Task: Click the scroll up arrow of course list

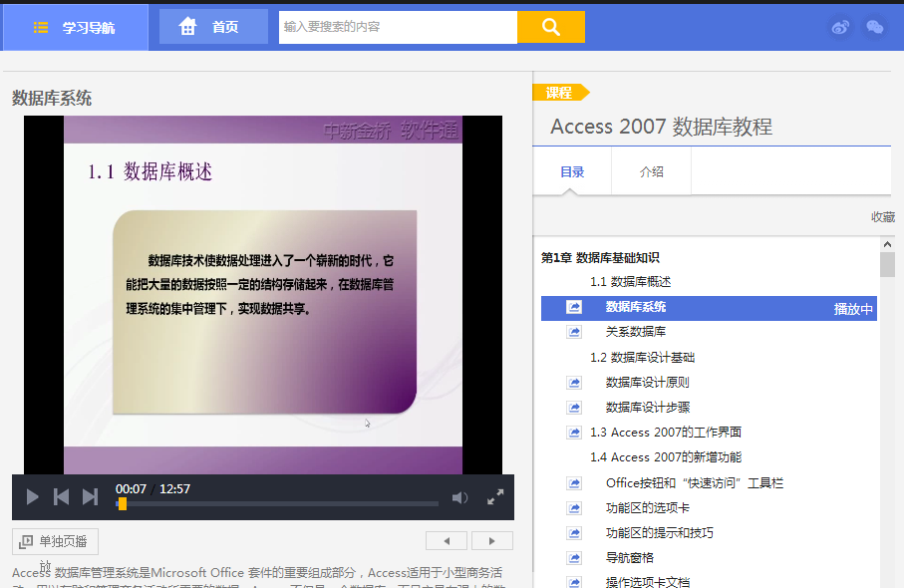Action: (887, 244)
